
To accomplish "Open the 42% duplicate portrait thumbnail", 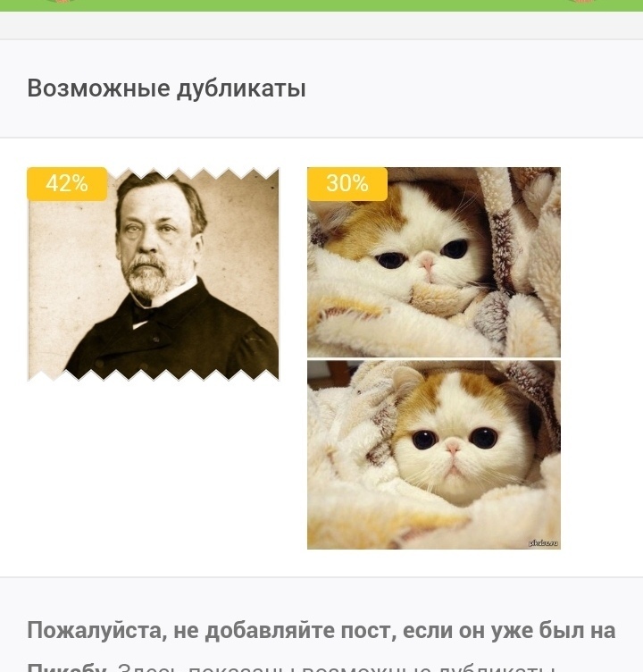I will (x=153, y=273).
